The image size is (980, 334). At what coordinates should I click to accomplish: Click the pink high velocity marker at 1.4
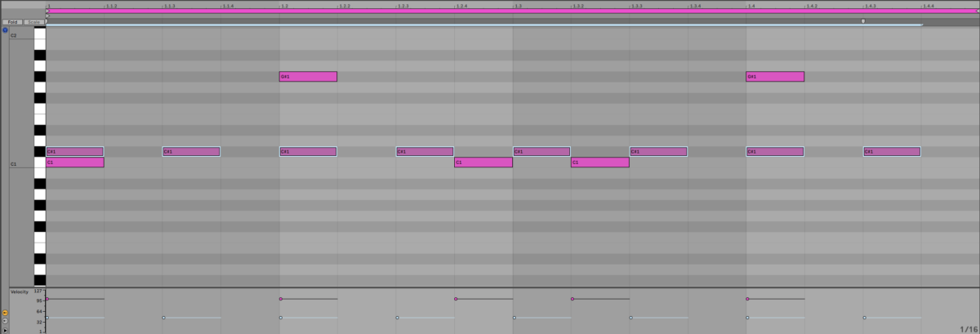(746, 299)
